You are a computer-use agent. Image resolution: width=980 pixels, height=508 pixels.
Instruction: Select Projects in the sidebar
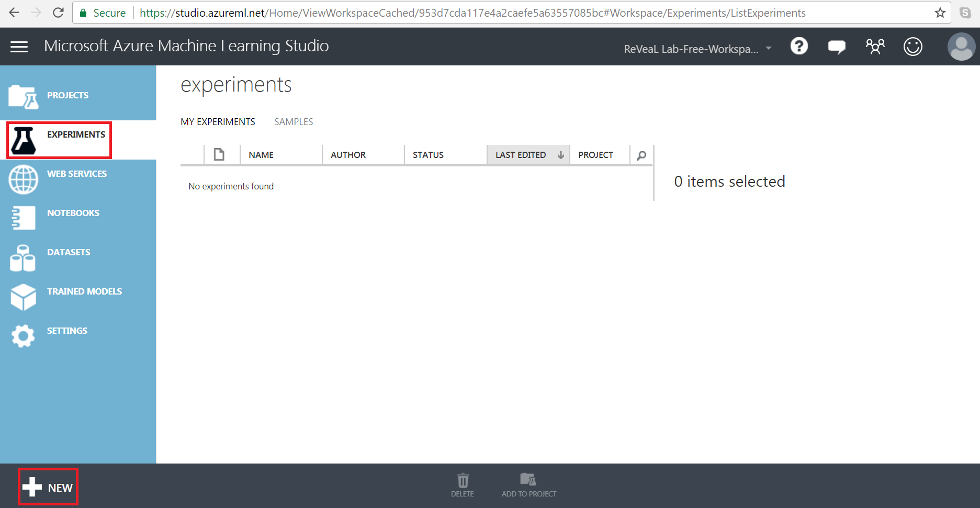point(67,95)
